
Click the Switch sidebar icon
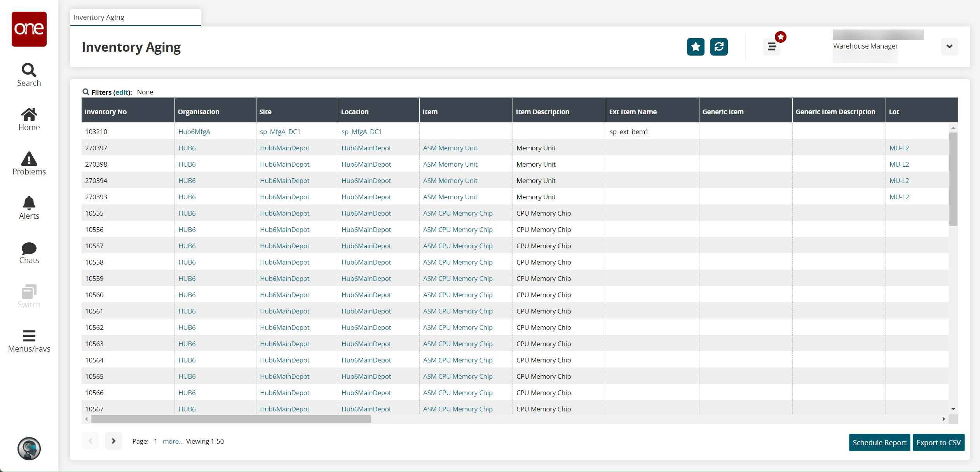[x=29, y=296]
